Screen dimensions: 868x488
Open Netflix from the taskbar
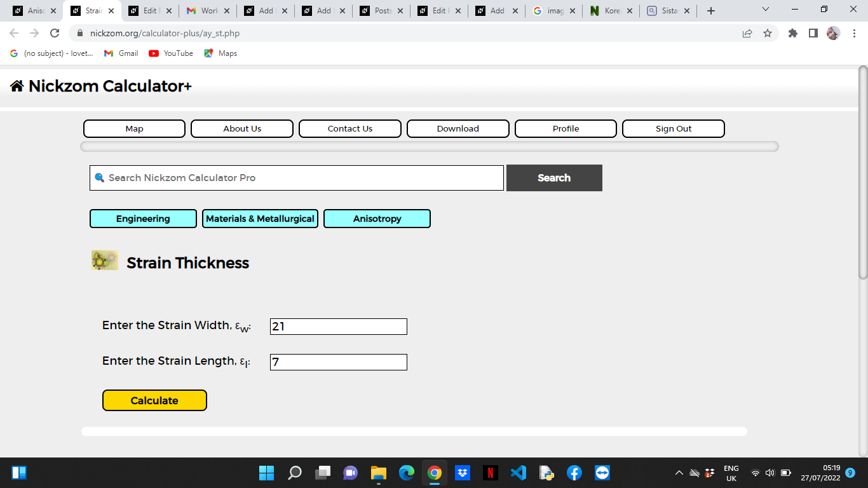click(x=490, y=473)
